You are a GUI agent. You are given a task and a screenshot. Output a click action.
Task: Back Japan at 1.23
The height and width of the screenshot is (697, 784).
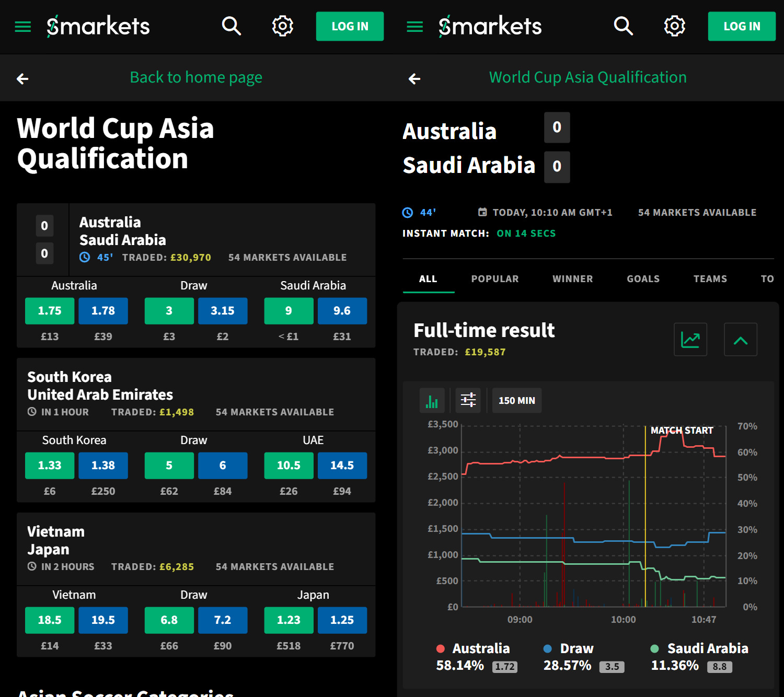tap(289, 620)
